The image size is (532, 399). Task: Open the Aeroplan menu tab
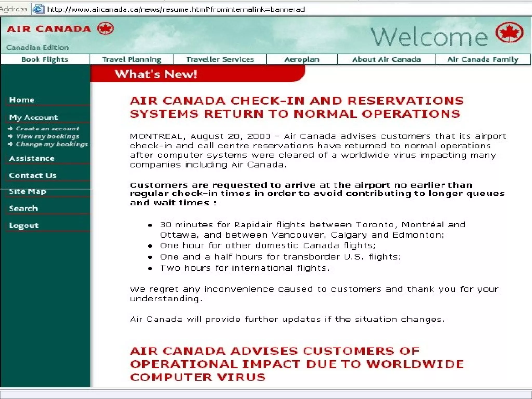[x=302, y=59]
